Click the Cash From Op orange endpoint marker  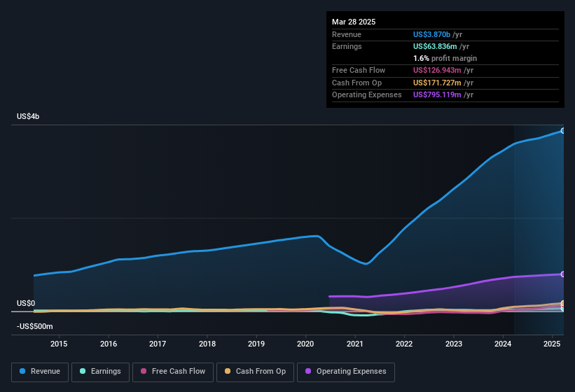[x=563, y=303]
